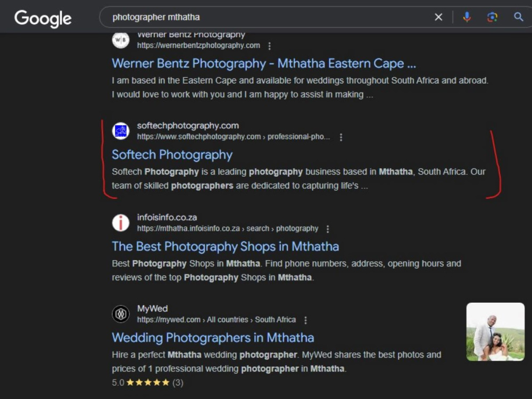Click infoisinfo red i favicon
The height and width of the screenshot is (399, 532).
tap(121, 223)
